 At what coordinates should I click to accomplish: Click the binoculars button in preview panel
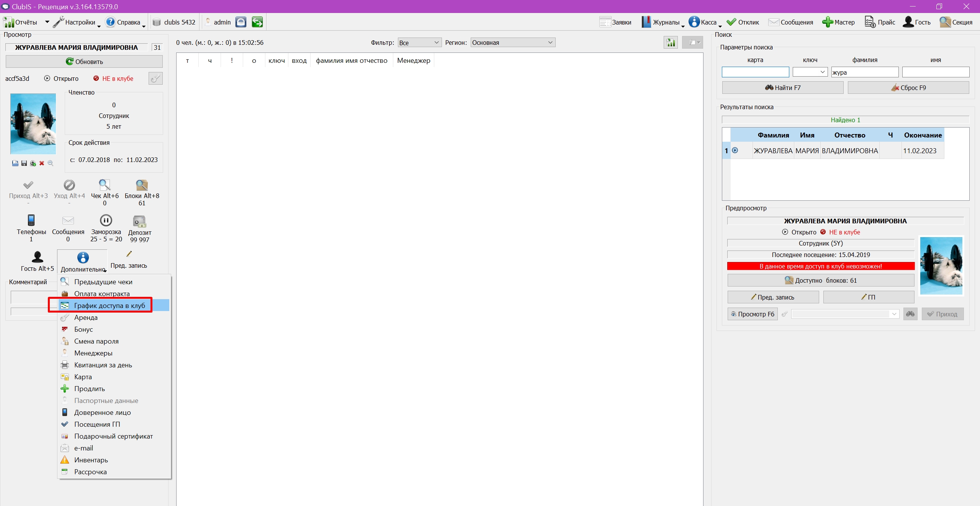(x=910, y=314)
